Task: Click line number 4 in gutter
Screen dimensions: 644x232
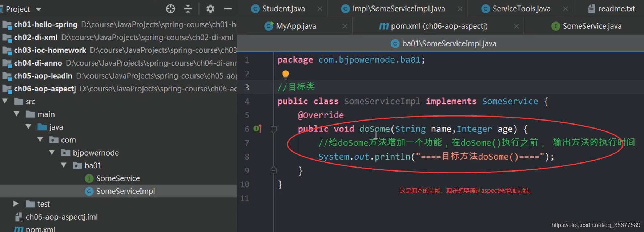Action: click(247, 101)
